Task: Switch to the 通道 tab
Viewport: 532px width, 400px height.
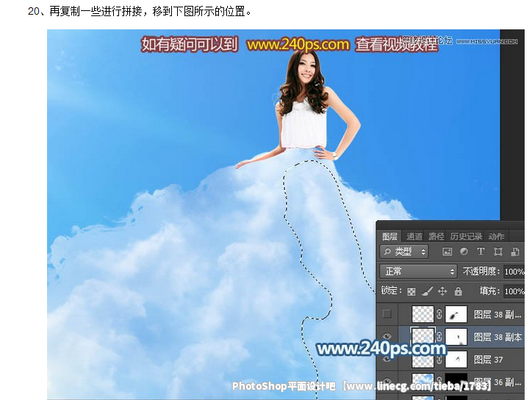Action: pyautogui.click(x=414, y=236)
